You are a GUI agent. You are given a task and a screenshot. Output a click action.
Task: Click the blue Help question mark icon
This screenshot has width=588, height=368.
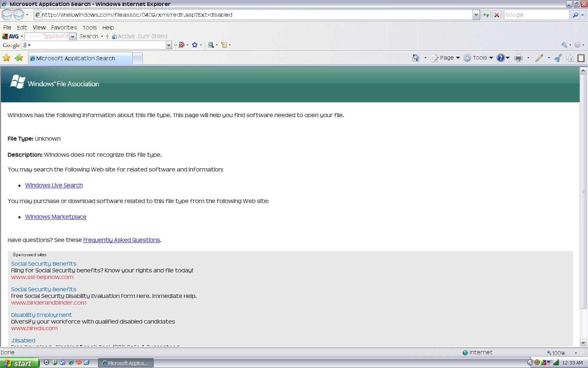coord(501,58)
